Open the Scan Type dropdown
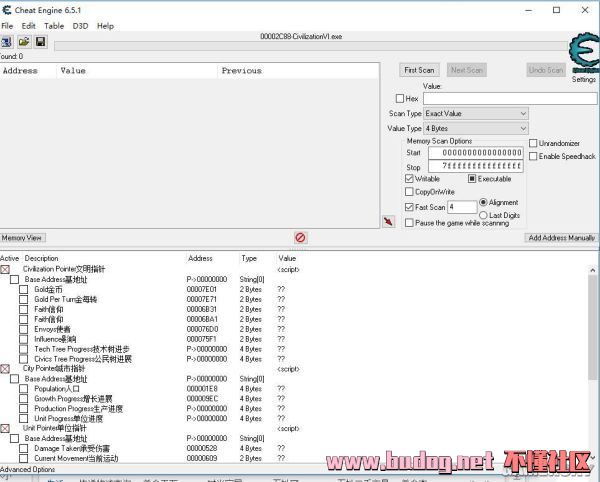The image size is (600, 482). tap(476, 114)
